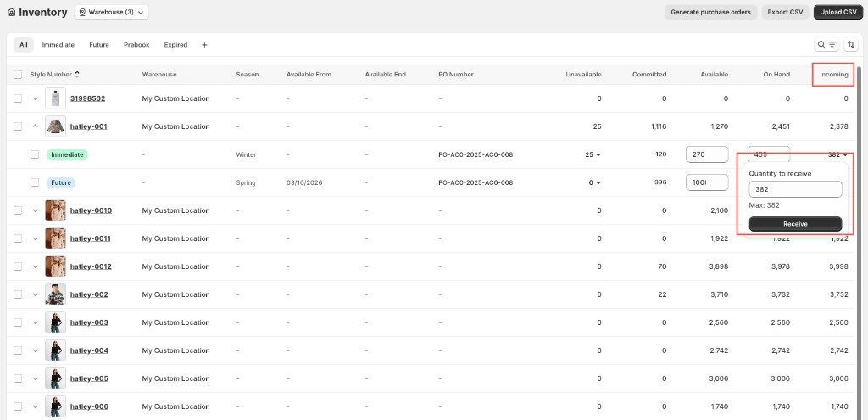Click the Available From column header

point(309,75)
